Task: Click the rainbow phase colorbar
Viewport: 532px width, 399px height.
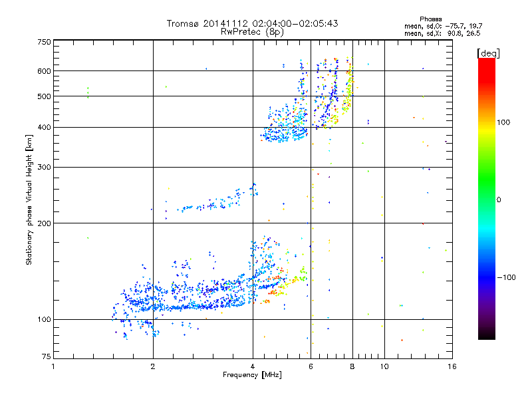Action: 487,198
